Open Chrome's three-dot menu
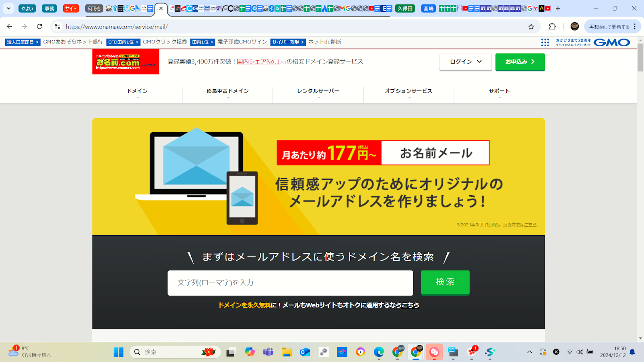 [x=635, y=27]
